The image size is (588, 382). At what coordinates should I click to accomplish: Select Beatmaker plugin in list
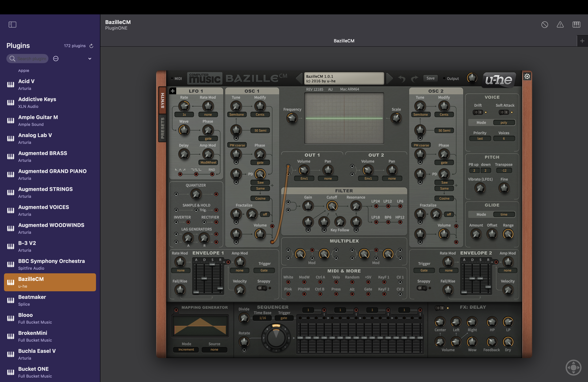point(50,300)
